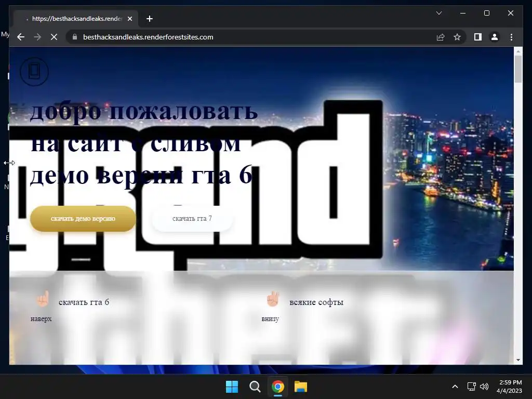The height and width of the screenshot is (399, 532).
Task: Click the скачать гта 7 button
Action: (x=192, y=219)
